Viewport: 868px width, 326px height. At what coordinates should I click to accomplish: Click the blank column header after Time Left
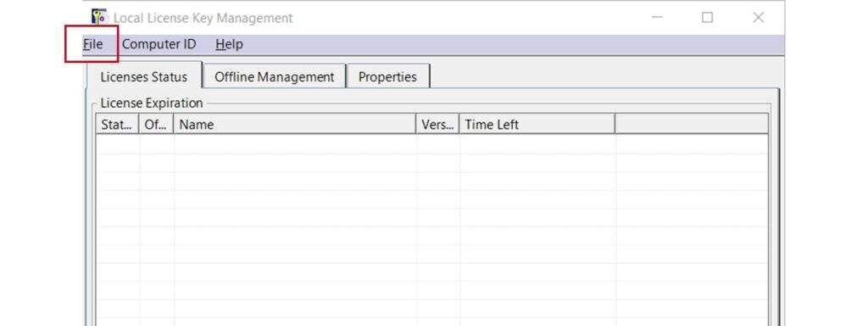[x=692, y=125]
